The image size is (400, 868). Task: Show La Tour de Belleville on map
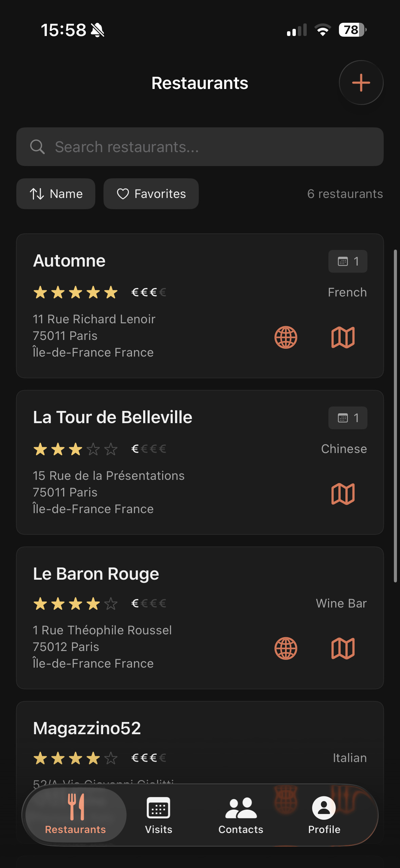tap(343, 494)
